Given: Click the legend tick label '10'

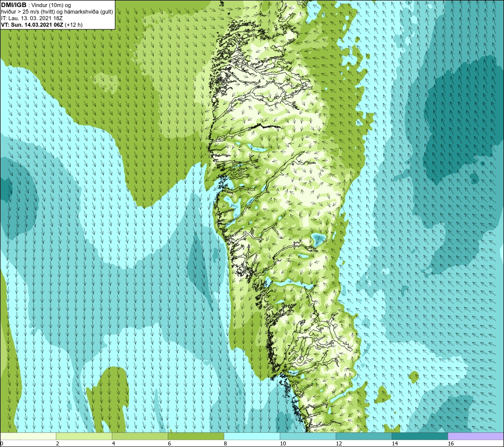Looking at the screenshot, I should pos(283,443).
